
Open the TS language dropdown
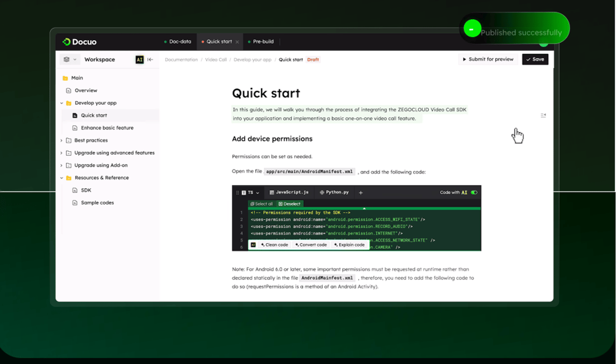click(x=250, y=193)
